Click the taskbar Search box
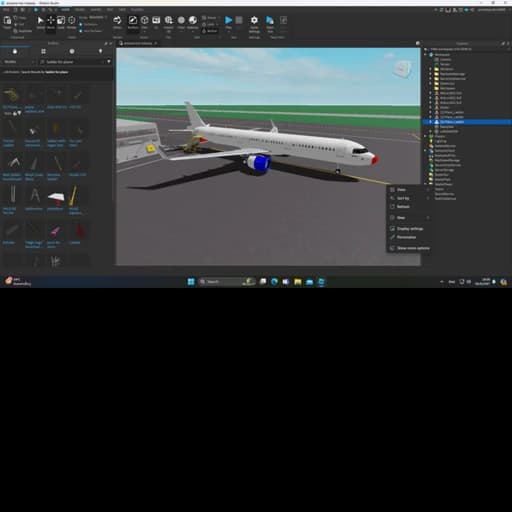The height and width of the screenshot is (512, 512). click(227, 282)
